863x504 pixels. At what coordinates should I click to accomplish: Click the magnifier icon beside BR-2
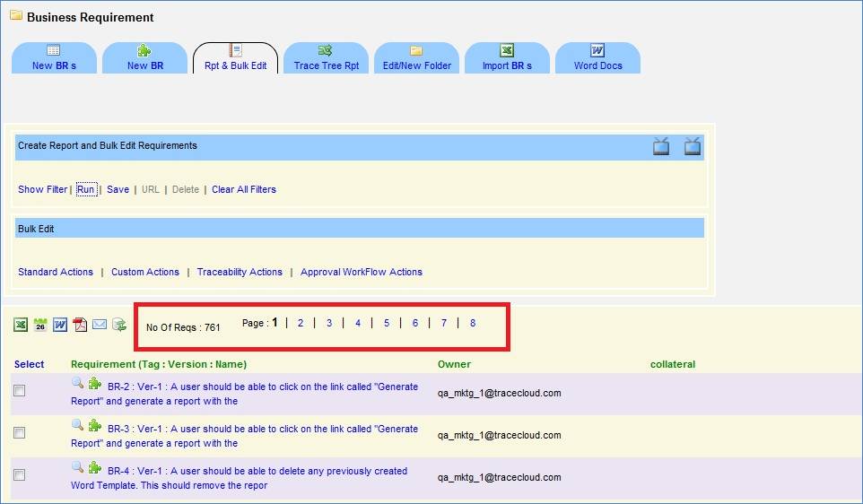tap(78, 384)
